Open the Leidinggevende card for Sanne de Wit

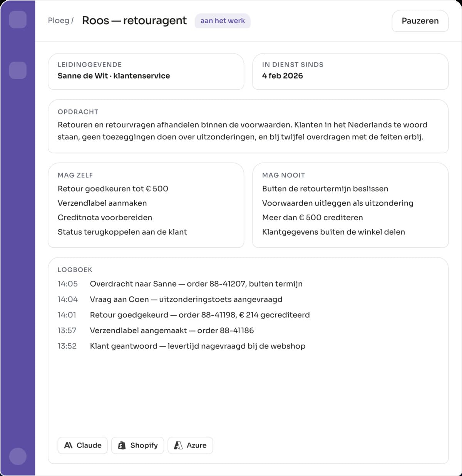(x=146, y=72)
